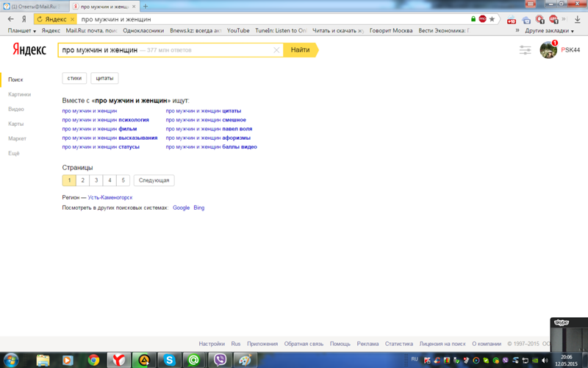Open the Говорит Москва bookmark
This screenshot has height=368, width=588.
(391, 30)
